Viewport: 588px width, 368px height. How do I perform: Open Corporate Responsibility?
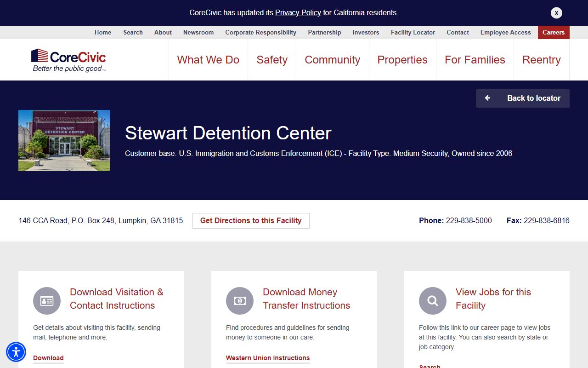pyautogui.click(x=261, y=32)
